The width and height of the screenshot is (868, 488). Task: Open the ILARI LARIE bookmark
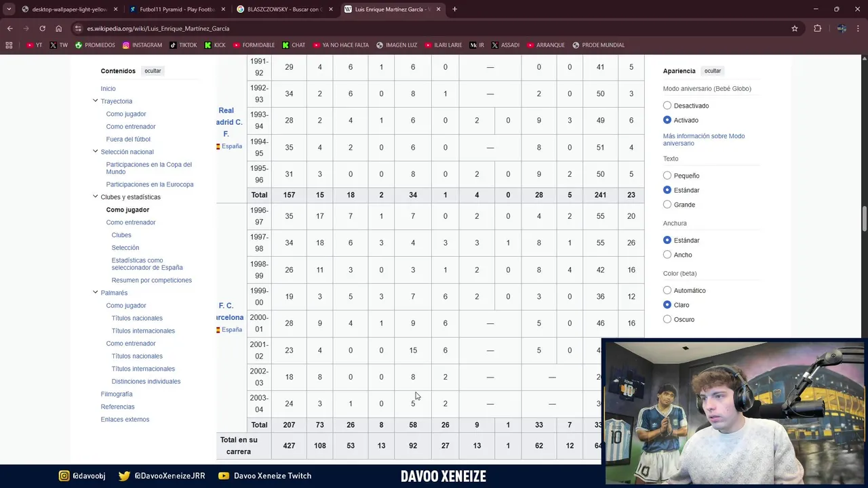(443, 45)
